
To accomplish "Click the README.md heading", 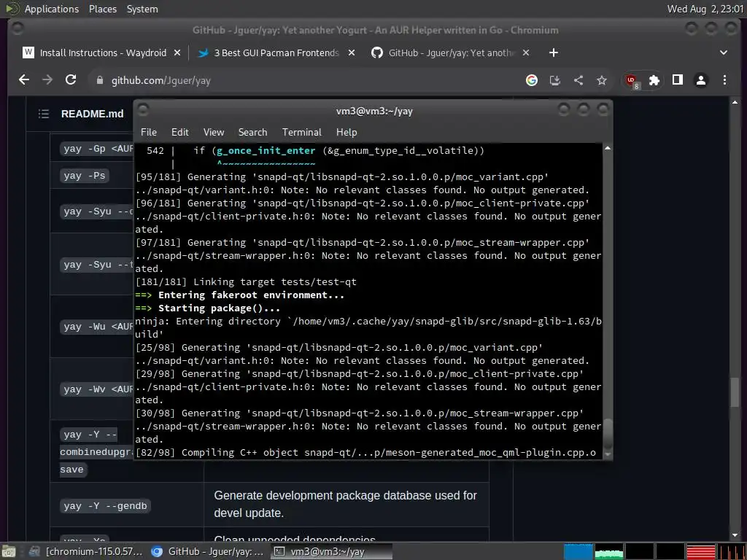I will 92,114.
